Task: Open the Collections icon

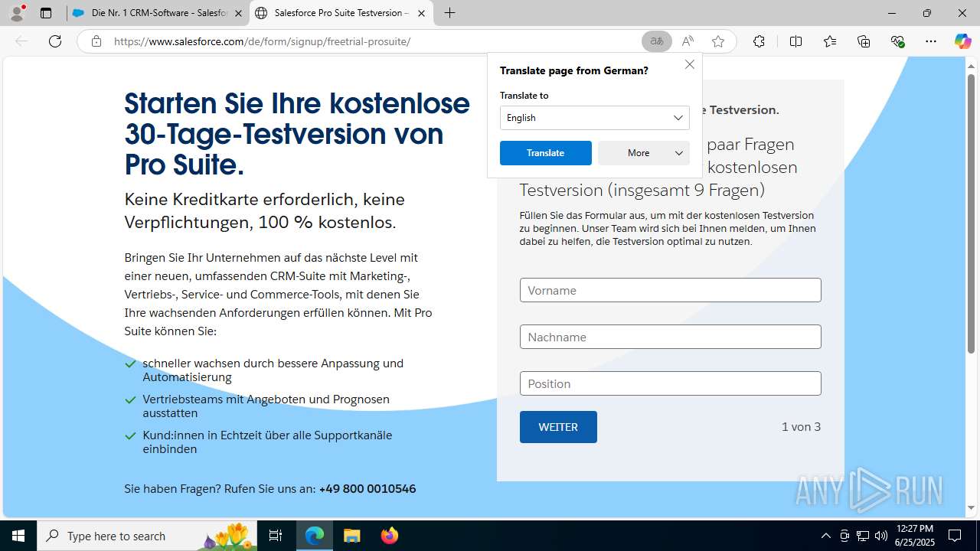Action: coord(864,41)
